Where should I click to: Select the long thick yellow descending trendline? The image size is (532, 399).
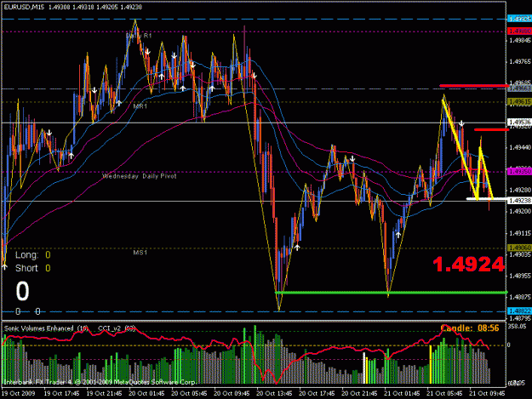[x=460, y=149]
